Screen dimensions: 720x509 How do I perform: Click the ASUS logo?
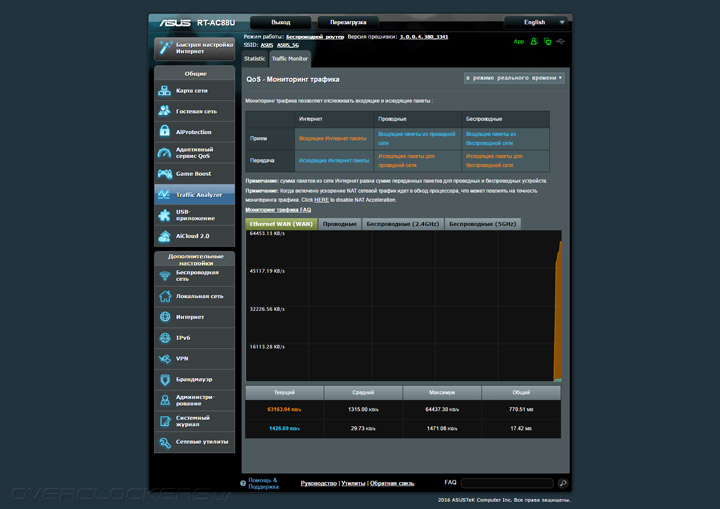click(175, 23)
